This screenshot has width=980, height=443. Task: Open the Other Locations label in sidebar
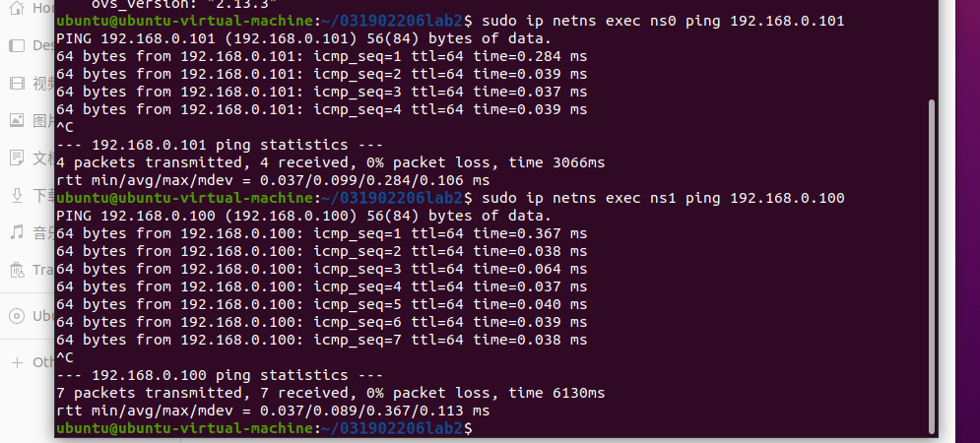pos(43,362)
